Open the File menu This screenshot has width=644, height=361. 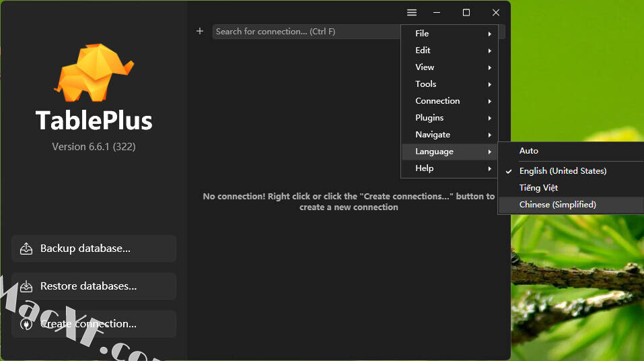450,34
